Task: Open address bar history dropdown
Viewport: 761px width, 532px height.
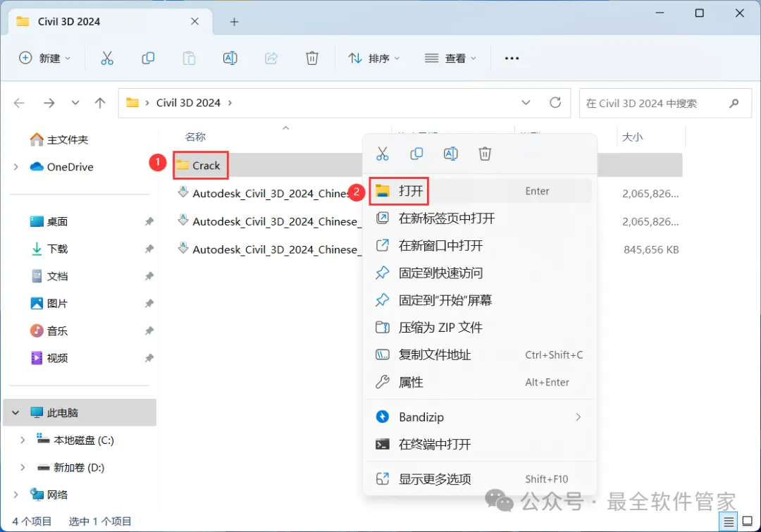Action: (x=526, y=102)
